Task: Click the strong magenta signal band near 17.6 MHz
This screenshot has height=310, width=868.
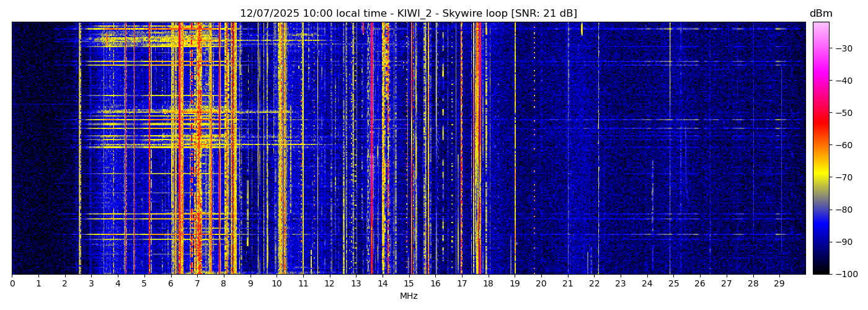Action: coord(477,149)
